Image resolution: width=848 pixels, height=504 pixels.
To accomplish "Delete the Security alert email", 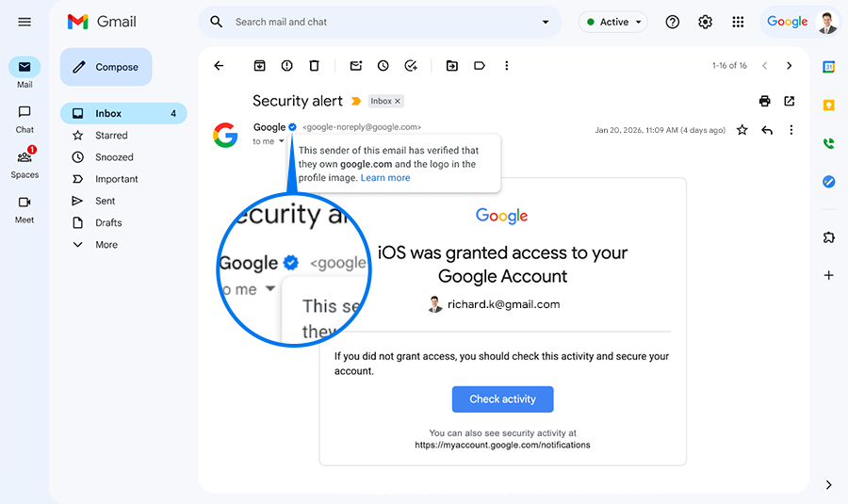I will pos(314,66).
